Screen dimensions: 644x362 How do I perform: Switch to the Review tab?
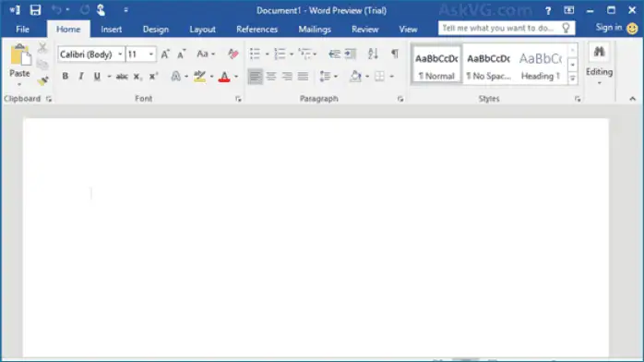point(365,30)
